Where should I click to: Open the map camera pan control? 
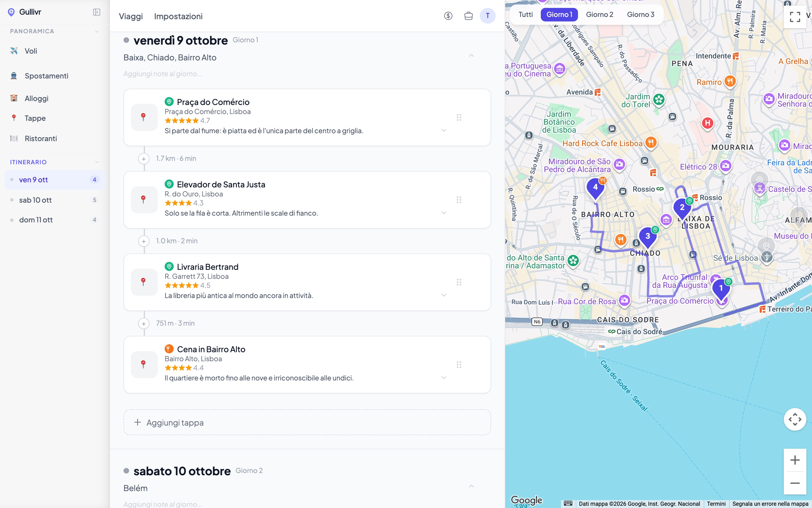point(795,419)
